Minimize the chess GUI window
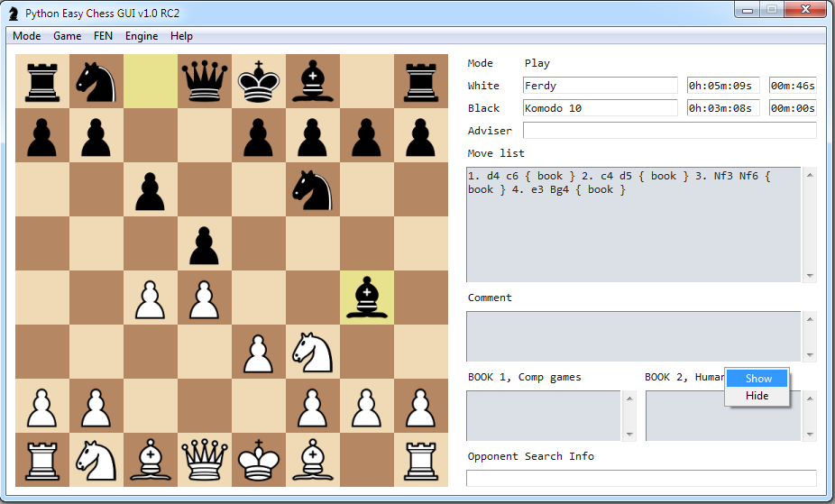 748,10
